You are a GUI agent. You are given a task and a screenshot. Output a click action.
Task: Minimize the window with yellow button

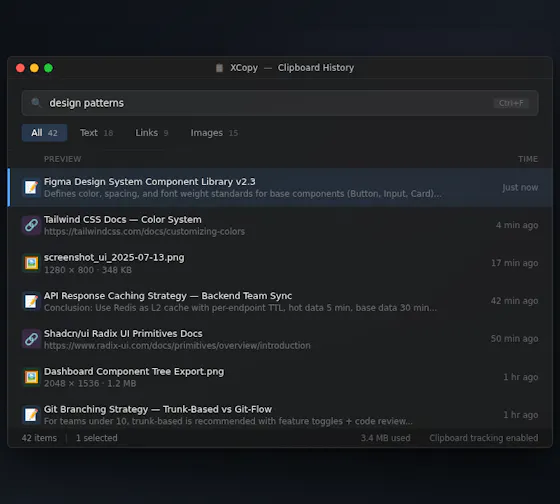(x=34, y=68)
